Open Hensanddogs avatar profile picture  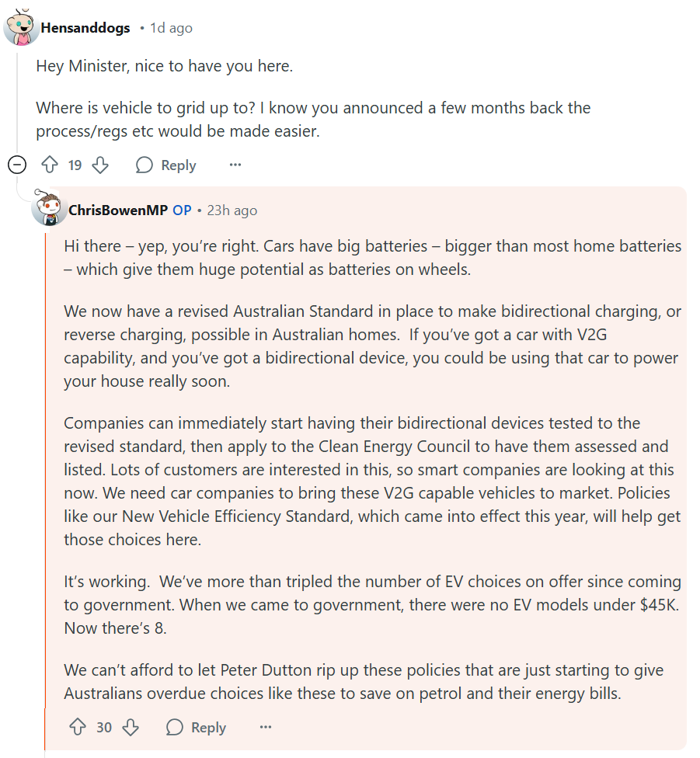coord(22,28)
